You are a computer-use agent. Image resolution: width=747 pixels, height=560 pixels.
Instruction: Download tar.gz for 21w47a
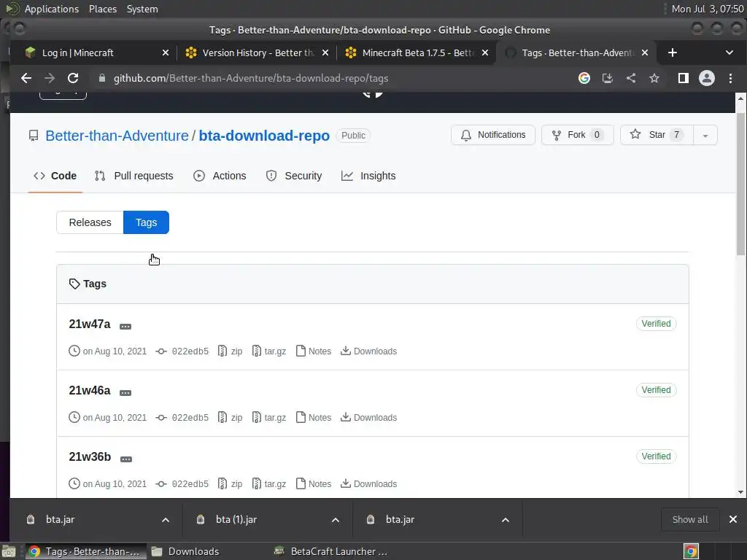(x=269, y=351)
